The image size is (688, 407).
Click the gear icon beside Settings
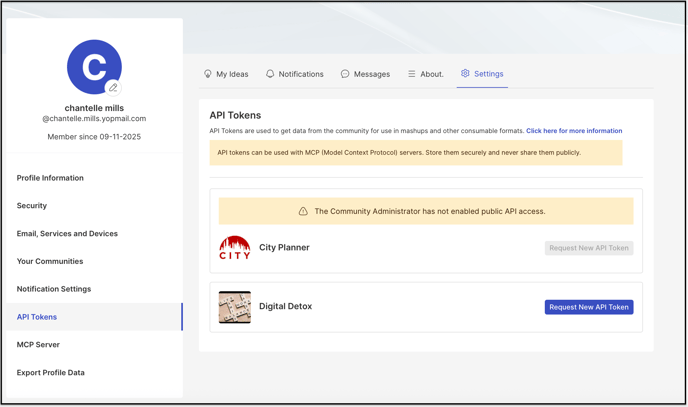pyautogui.click(x=465, y=73)
